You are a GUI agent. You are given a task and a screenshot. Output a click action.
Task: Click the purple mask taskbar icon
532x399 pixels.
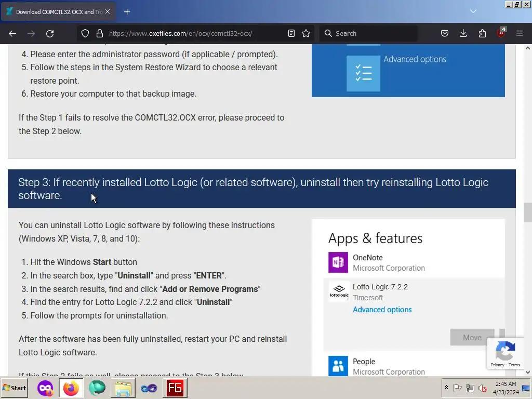pos(45,388)
